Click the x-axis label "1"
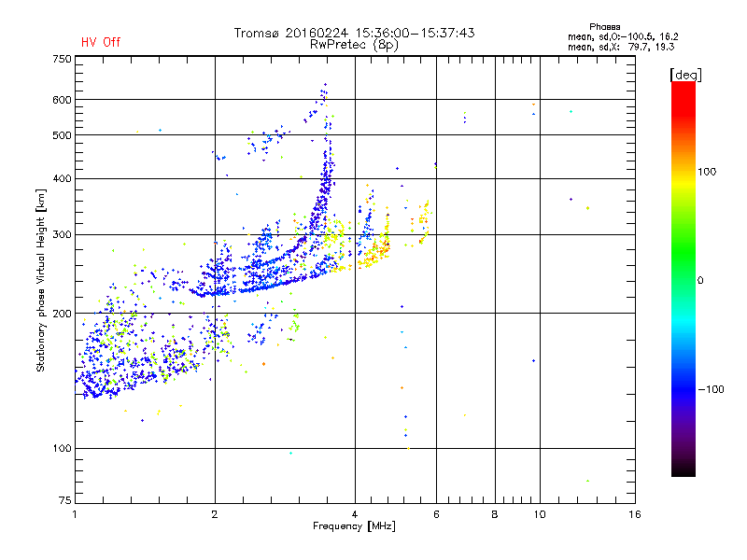The image size is (747, 560). click(75, 514)
